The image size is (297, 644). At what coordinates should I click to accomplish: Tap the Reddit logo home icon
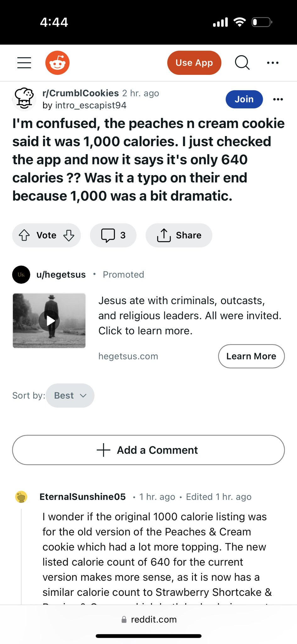click(57, 63)
